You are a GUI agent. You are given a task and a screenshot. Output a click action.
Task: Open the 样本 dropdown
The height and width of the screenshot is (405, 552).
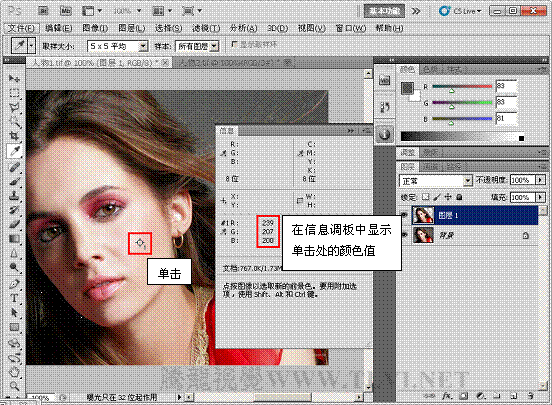pos(197,46)
